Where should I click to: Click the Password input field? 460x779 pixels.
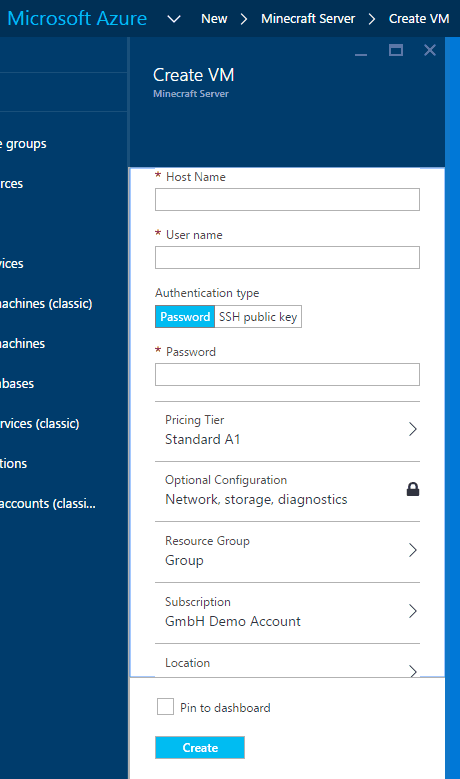tap(287, 374)
